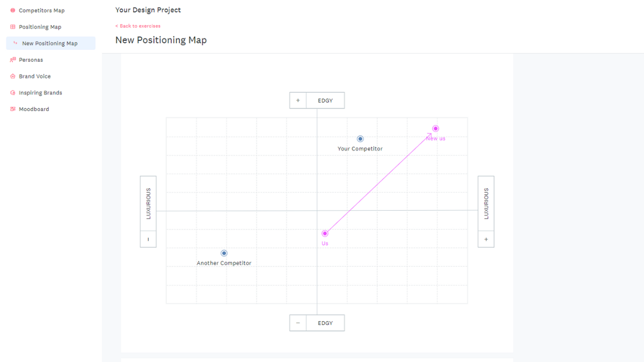Image resolution: width=644 pixels, height=362 pixels.
Task: Open the Moodboard page
Action: pyautogui.click(x=34, y=109)
